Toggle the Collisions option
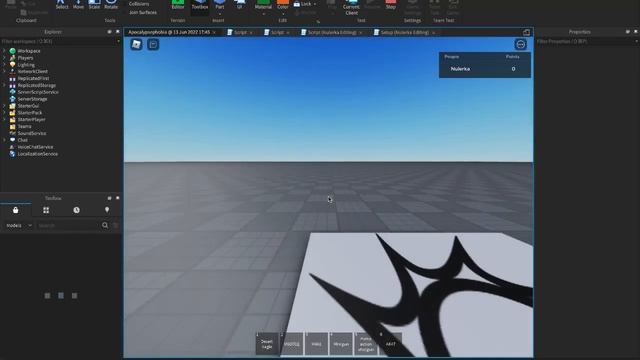 coord(139,4)
